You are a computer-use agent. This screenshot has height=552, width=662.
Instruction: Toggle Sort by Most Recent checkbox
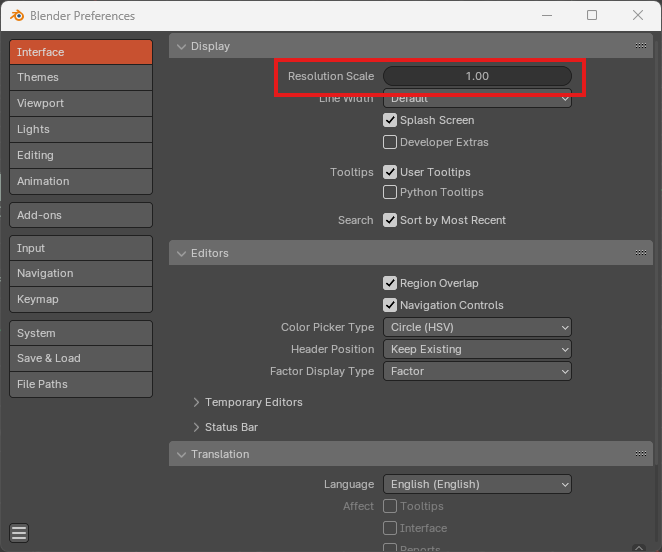tap(390, 220)
